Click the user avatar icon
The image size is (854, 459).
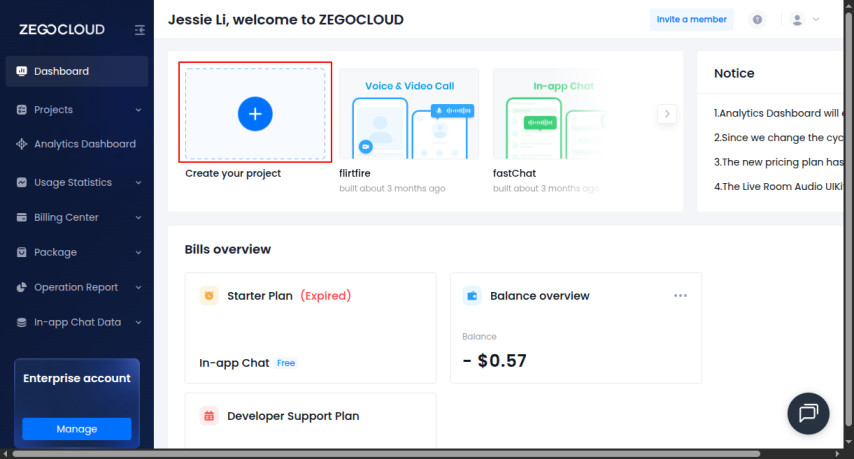797,20
